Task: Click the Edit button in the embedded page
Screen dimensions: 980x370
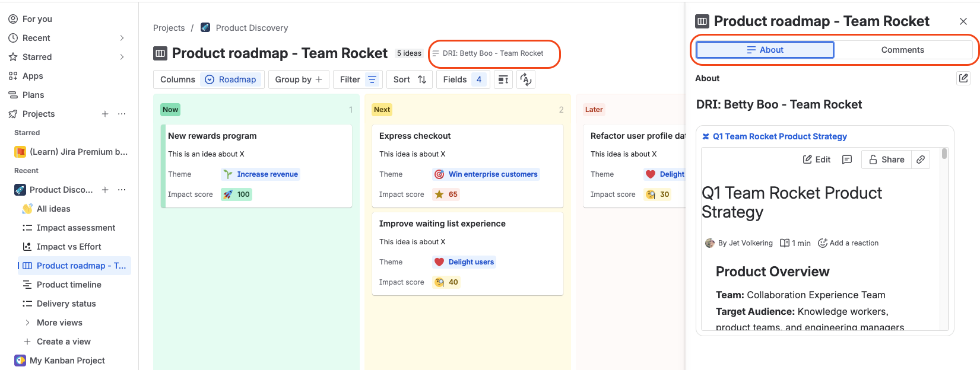Action: click(x=817, y=160)
